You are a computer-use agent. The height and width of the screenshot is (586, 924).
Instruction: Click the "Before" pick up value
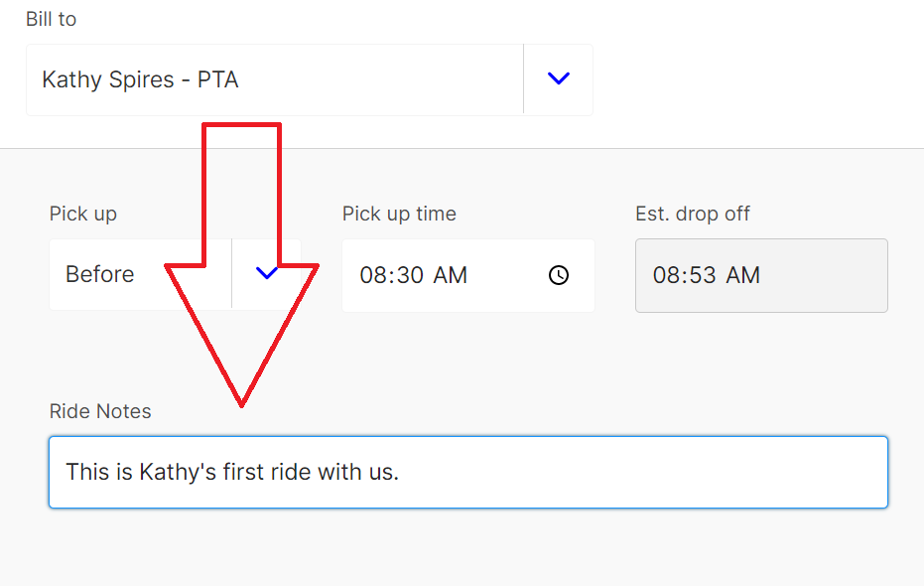(x=100, y=274)
